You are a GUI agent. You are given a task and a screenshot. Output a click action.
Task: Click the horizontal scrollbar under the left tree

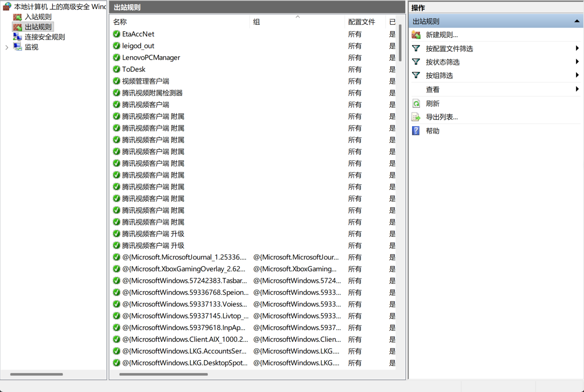37,374
